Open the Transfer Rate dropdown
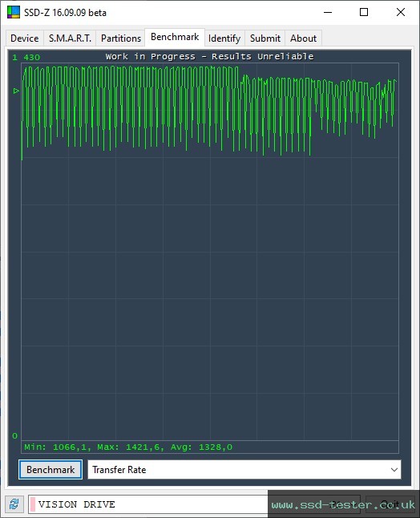Viewport: 420px width, 518px height. (x=244, y=469)
